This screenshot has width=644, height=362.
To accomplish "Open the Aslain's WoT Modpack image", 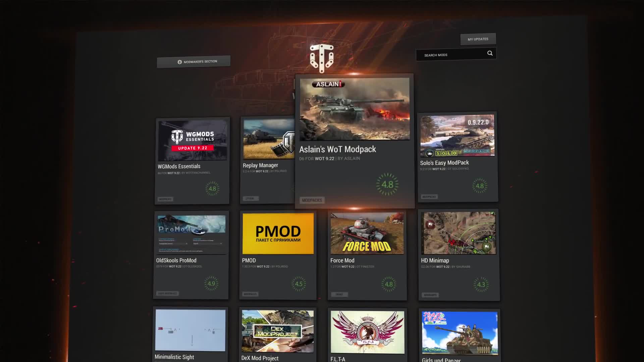I will tap(355, 109).
